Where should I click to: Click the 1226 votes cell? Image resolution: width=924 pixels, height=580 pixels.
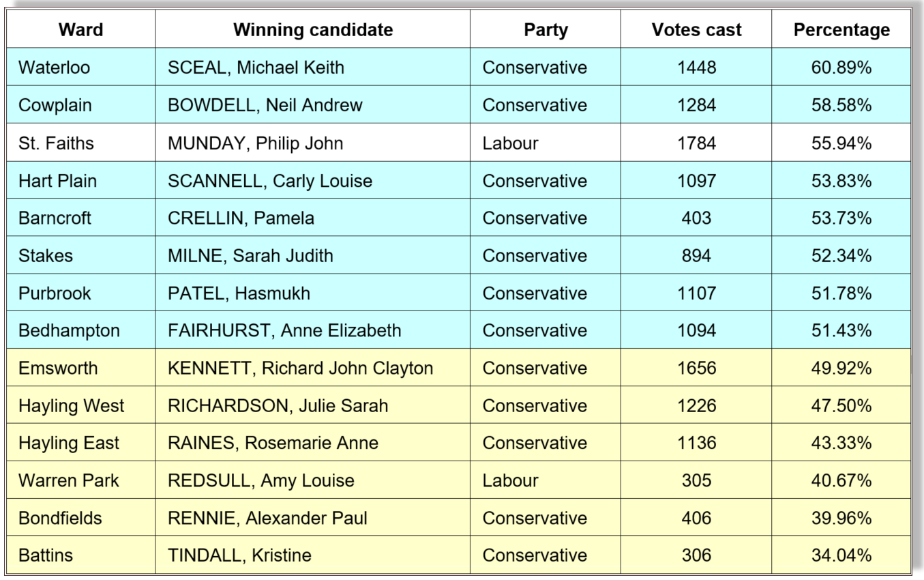(696, 406)
